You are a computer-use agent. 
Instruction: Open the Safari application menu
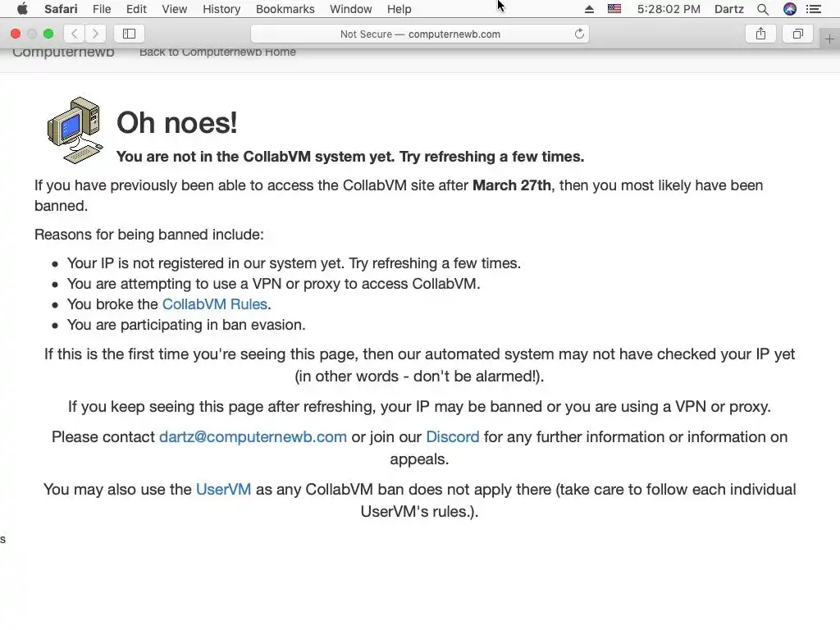coord(61,9)
